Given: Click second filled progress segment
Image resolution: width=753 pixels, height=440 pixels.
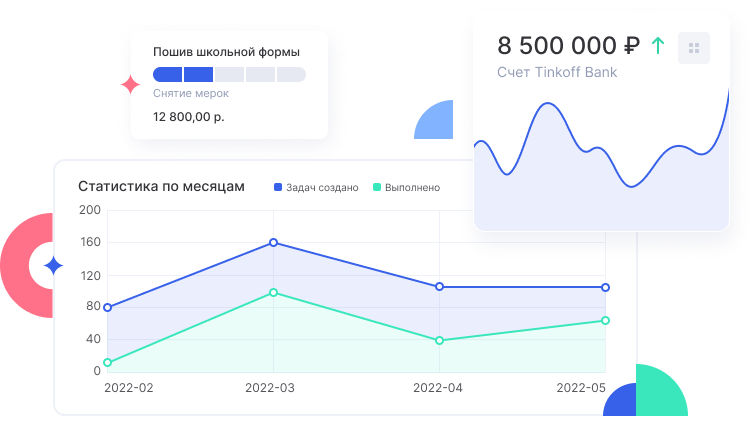Looking at the screenshot, I should [x=198, y=74].
